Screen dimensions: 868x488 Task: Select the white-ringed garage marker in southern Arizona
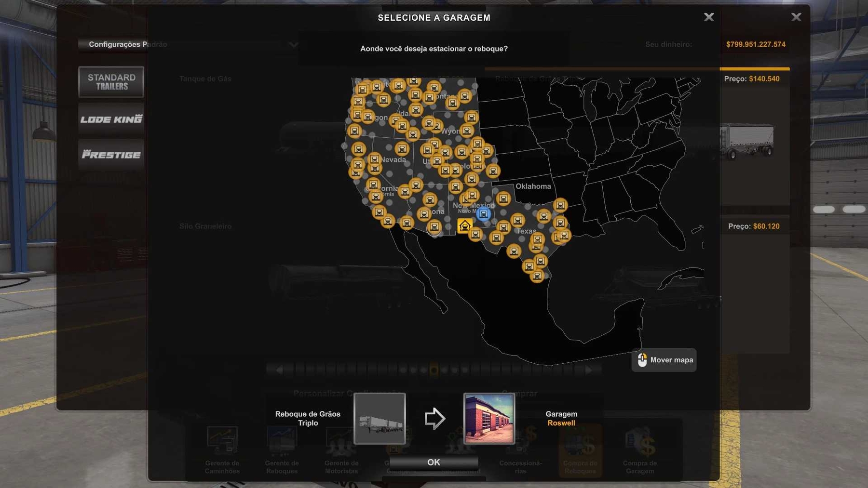[434, 227]
